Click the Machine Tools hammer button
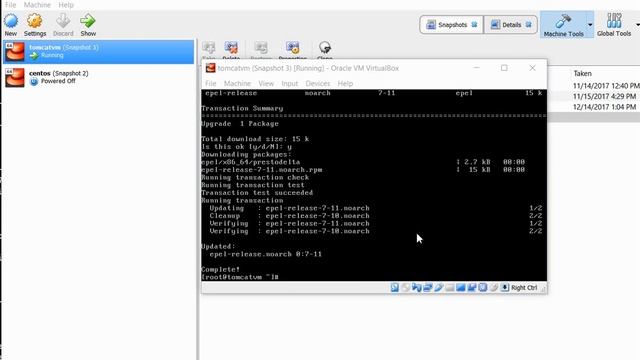The image size is (640, 360). pyautogui.click(x=563, y=25)
